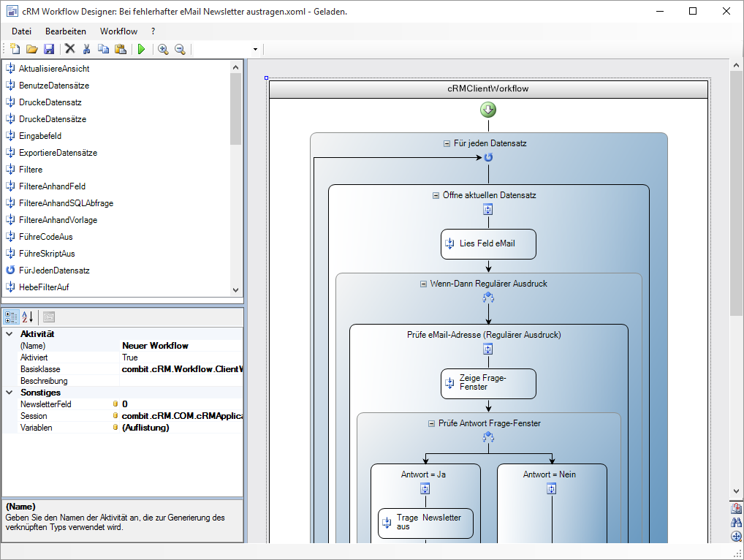Open the Datei menu
The image size is (744, 560).
pos(21,31)
